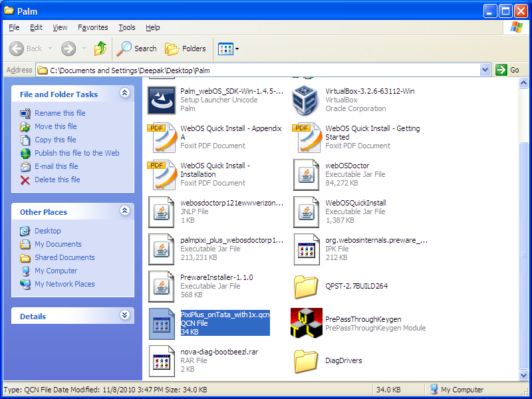
Task: Click the Copy this file icon
Action: [25, 140]
